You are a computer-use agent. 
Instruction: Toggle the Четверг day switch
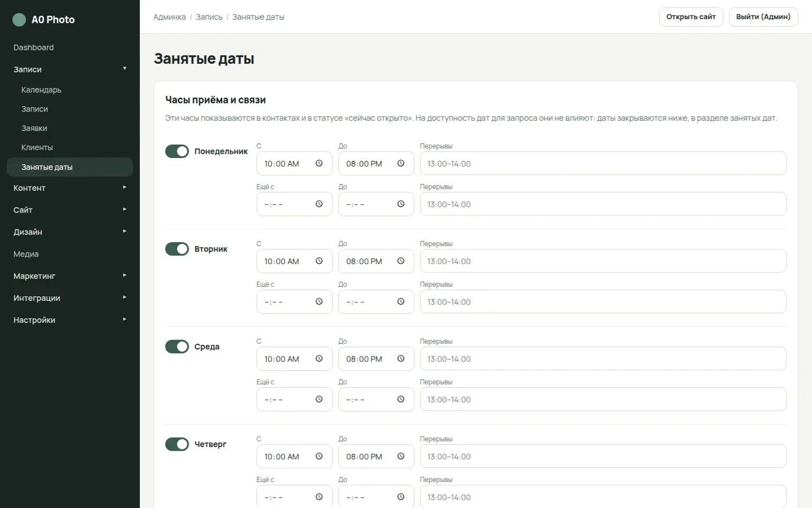point(177,444)
